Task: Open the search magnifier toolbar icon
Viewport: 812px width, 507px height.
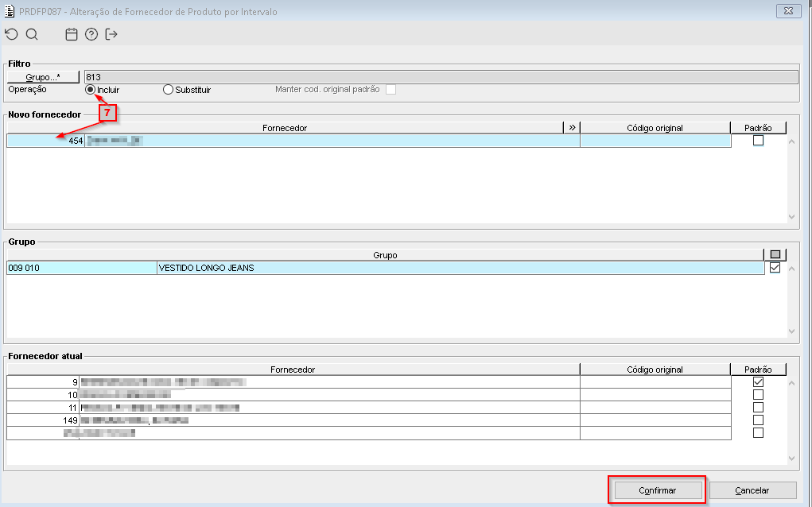Action: click(32, 34)
